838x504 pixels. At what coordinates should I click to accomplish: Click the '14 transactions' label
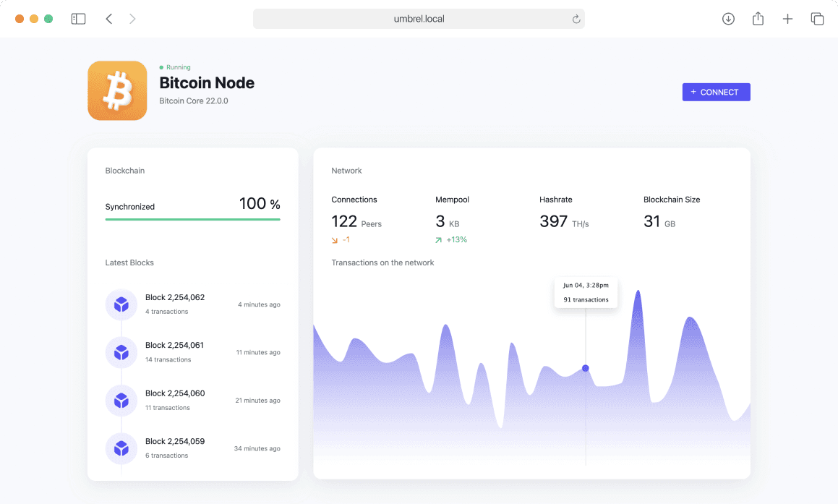168,359
